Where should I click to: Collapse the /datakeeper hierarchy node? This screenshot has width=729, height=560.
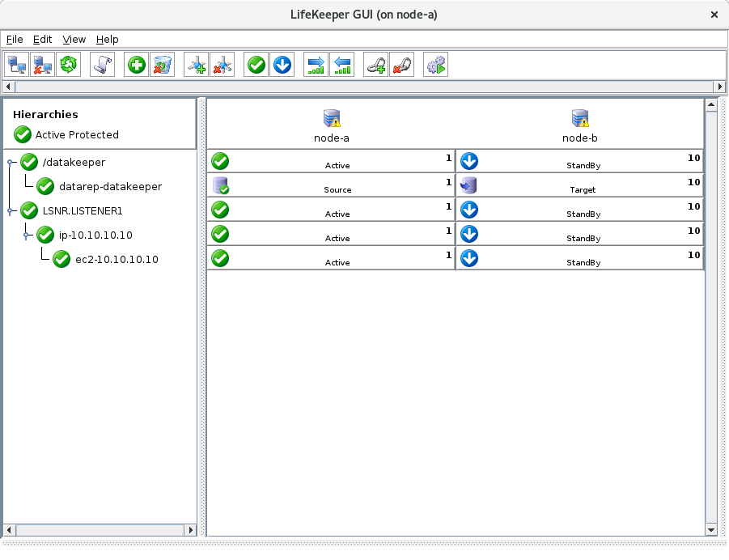point(10,163)
